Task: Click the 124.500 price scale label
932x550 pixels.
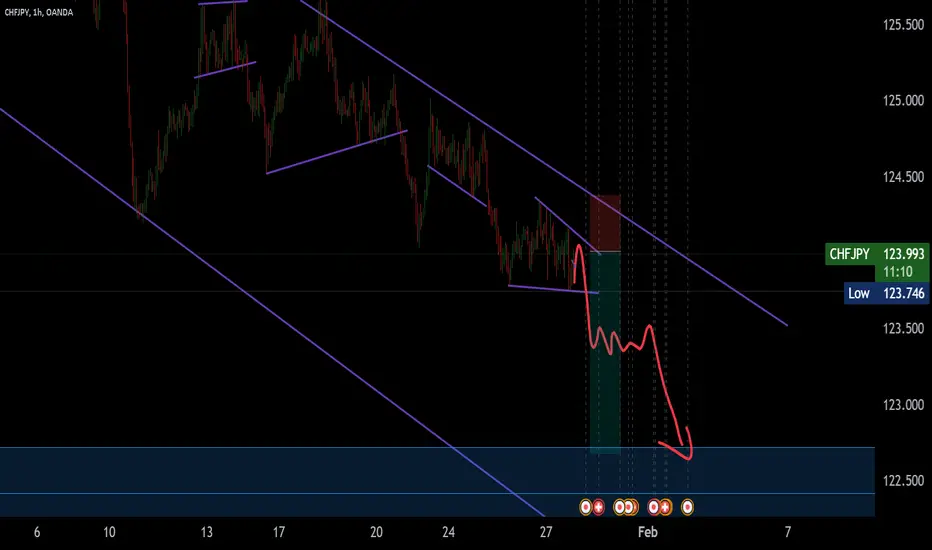Action: click(903, 177)
